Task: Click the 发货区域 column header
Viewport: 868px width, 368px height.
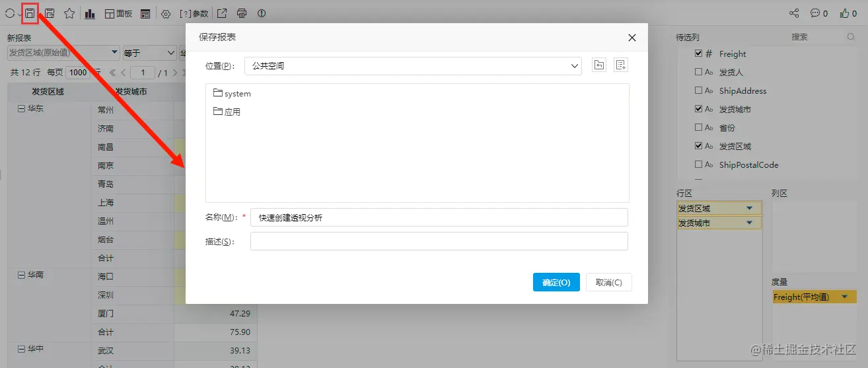Action: pyautogui.click(x=49, y=92)
